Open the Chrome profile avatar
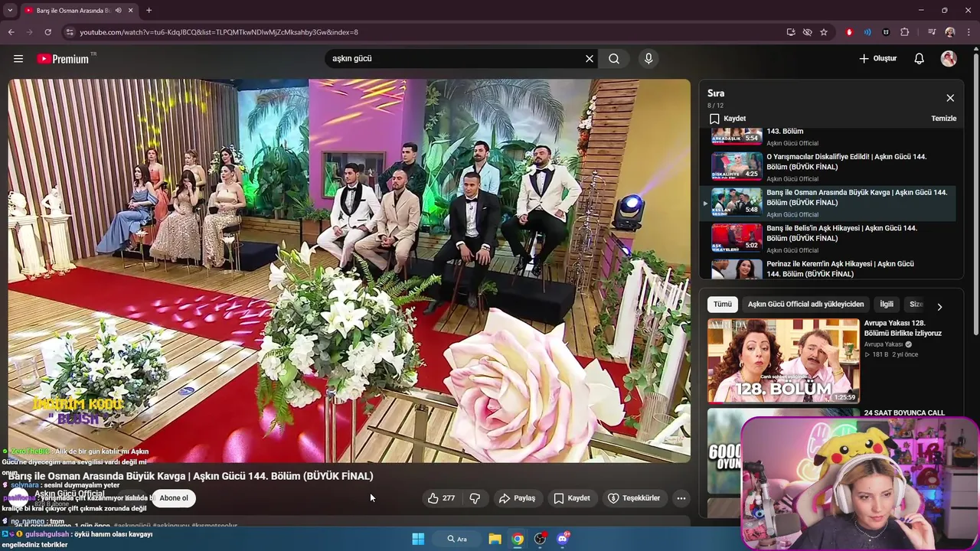Viewport: 980px width, 551px height. pos(950,32)
